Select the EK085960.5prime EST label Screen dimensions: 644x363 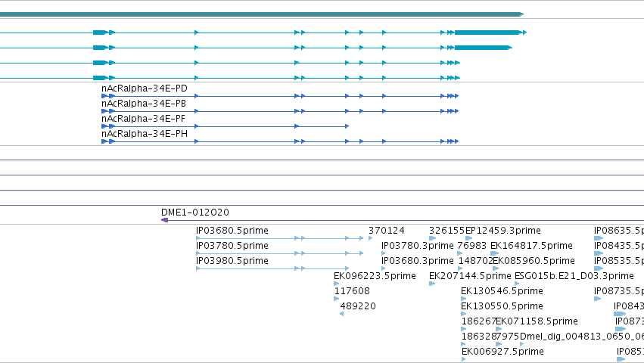(534, 261)
